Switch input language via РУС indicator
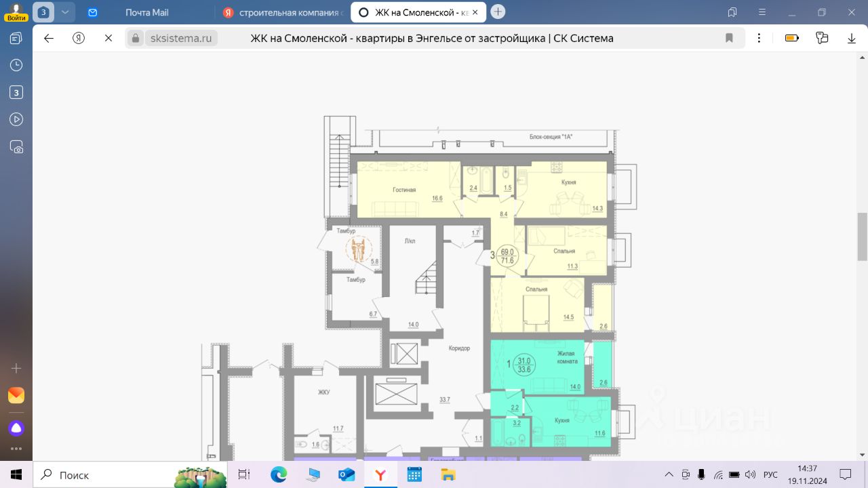Viewport: 868px width, 488px height. click(x=770, y=474)
